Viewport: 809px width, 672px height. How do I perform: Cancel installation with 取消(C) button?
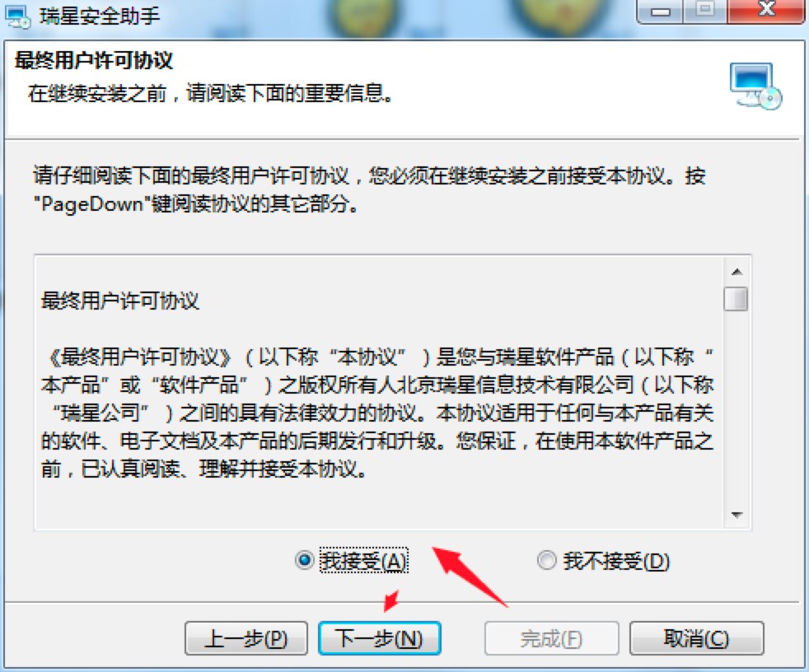click(696, 638)
